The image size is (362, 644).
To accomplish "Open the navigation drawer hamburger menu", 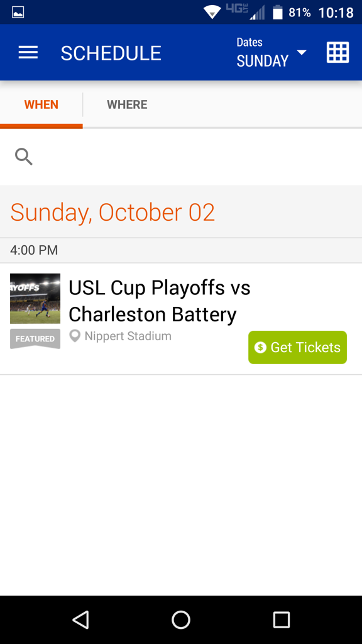I will point(28,53).
